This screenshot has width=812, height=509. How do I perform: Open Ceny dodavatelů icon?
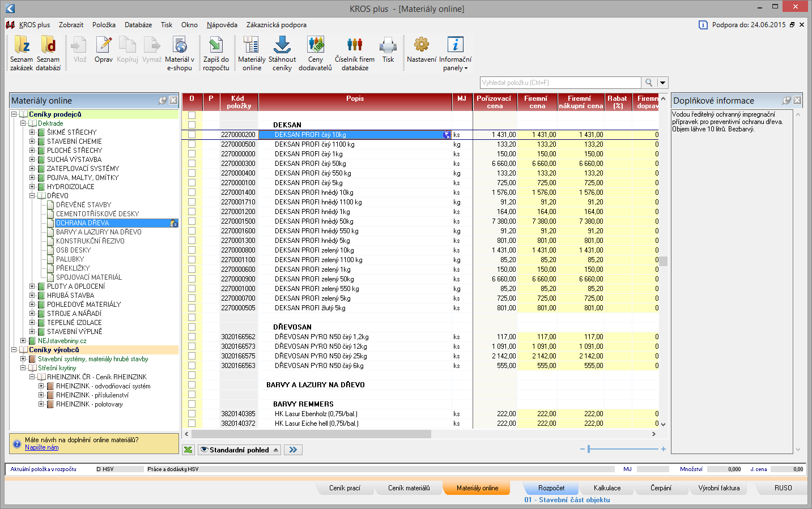(x=316, y=53)
